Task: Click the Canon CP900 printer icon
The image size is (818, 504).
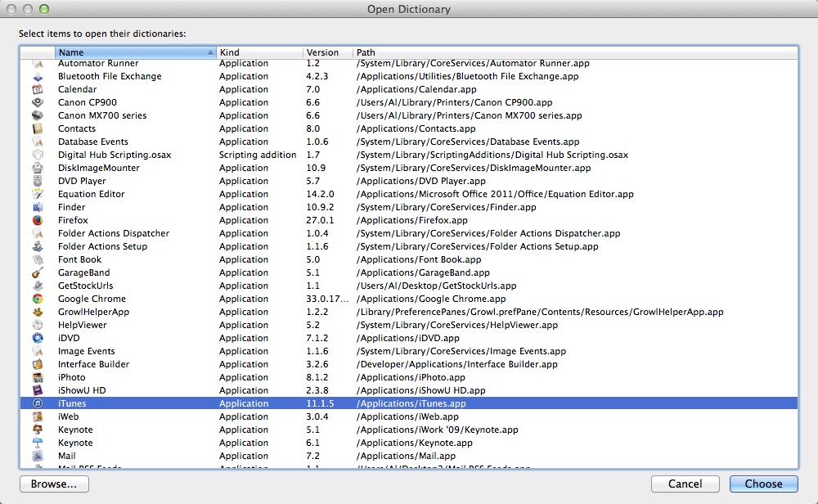Action: (x=38, y=103)
